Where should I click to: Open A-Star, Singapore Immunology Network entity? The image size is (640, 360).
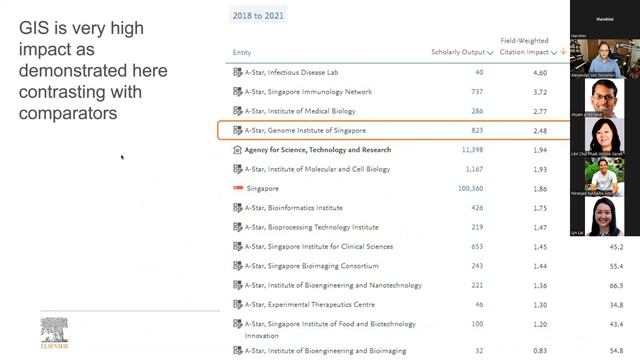coord(308,92)
